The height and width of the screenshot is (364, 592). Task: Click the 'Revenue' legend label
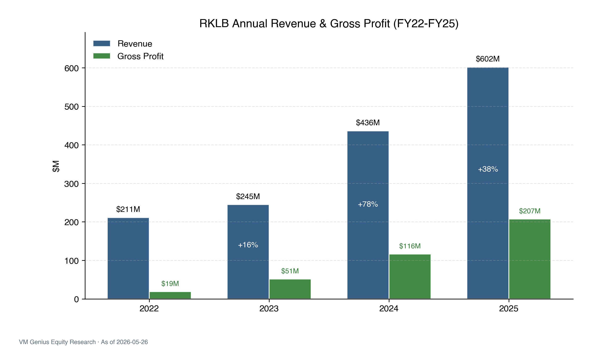click(135, 44)
